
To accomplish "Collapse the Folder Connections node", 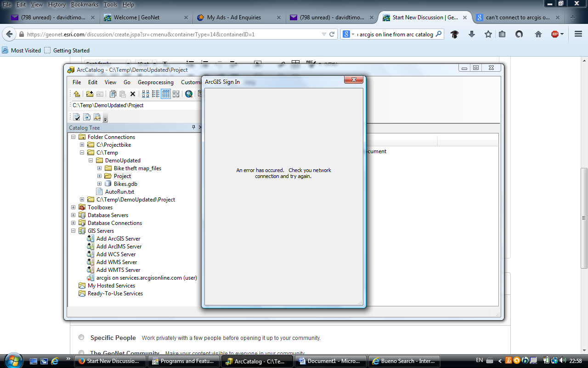I will point(73,137).
